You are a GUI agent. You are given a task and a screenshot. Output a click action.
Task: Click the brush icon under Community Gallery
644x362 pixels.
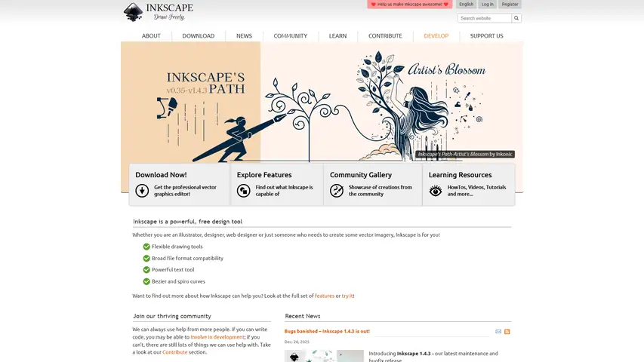[337, 191]
